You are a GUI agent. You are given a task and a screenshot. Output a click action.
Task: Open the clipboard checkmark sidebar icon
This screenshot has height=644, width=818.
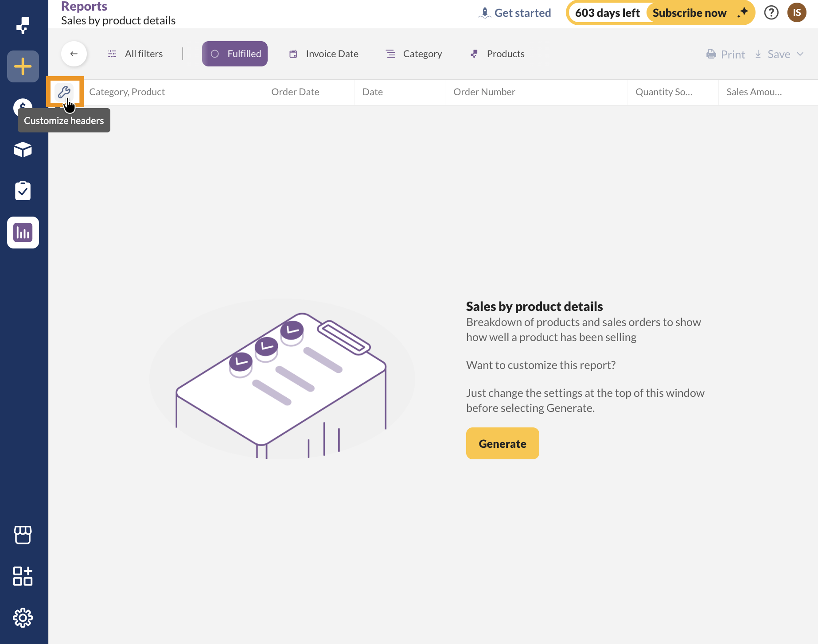[x=23, y=191]
